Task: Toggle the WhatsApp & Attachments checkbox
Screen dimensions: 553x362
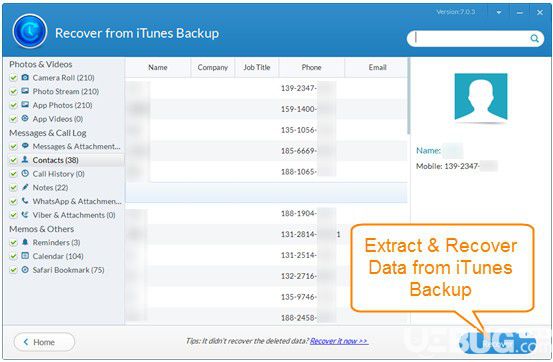Action: [x=13, y=201]
